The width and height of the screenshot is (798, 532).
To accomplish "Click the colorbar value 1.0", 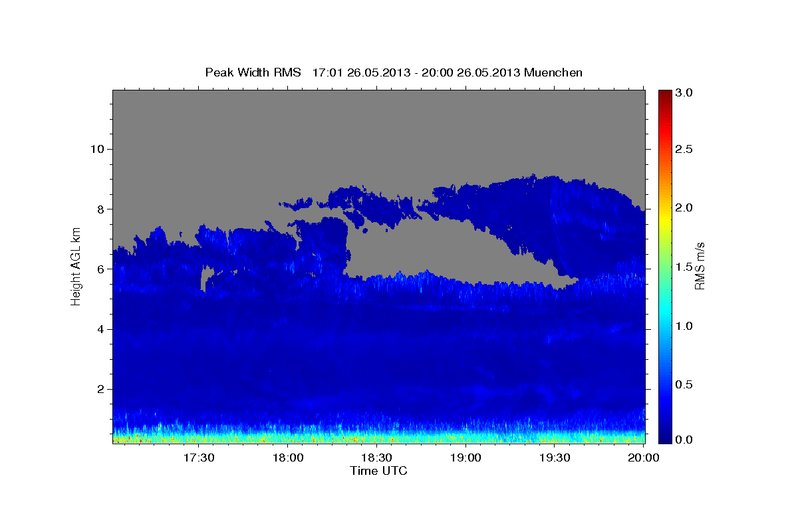I will tap(684, 326).
